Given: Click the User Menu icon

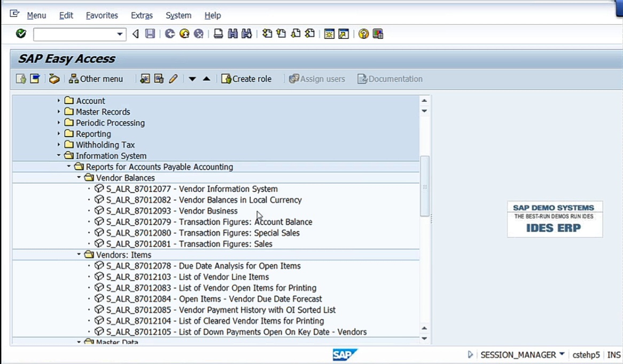Looking at the screenshot, I should [21, 78].
